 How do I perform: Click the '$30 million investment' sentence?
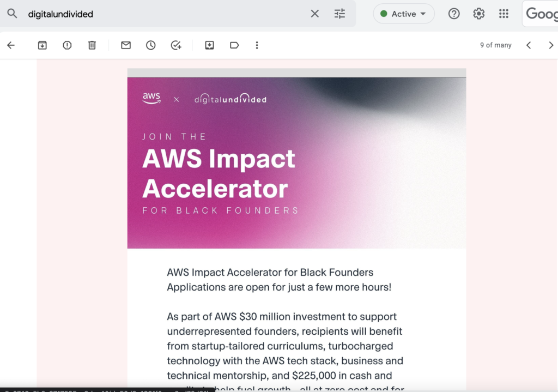pyautogui.click(x=284, y=346)
